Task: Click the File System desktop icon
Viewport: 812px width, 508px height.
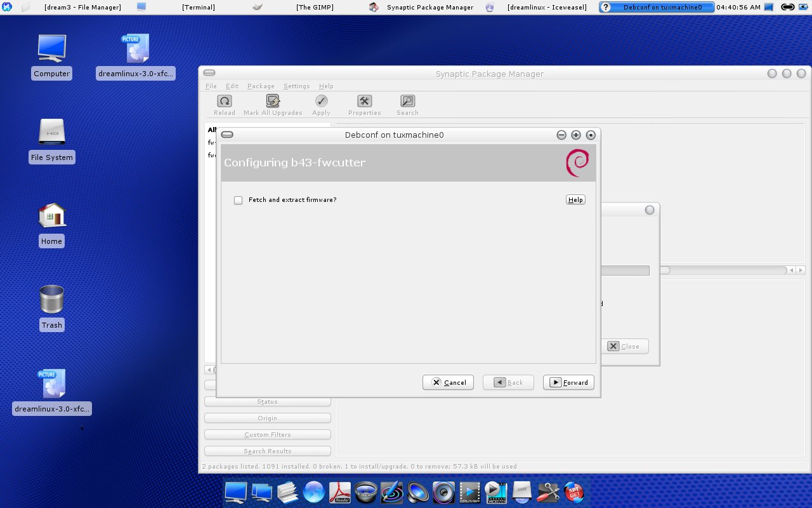Action: (52, 140)
